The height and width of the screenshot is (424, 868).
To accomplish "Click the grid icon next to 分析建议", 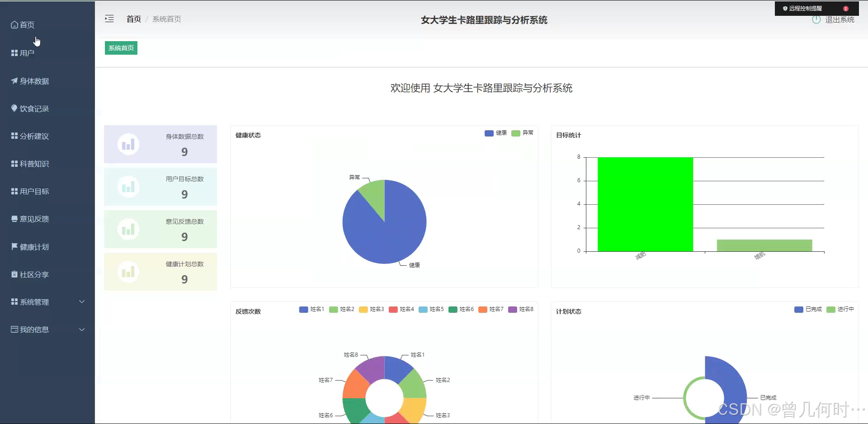I will [14, 136].
